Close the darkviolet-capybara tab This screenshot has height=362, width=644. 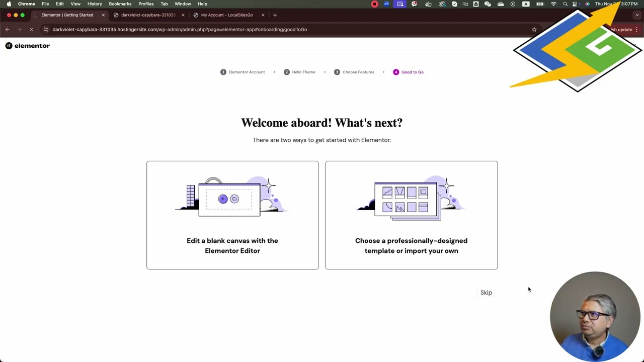click(x=183, y=15)
